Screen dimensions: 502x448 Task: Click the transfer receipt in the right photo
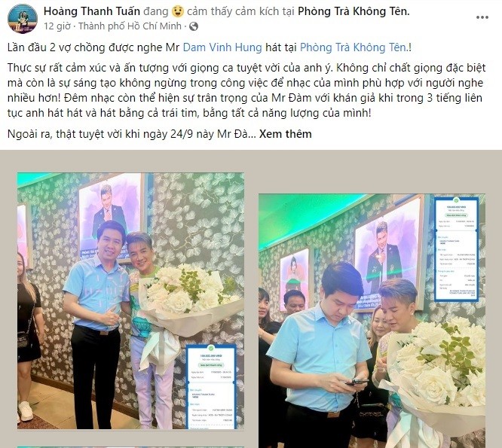[x=457, y=249]
